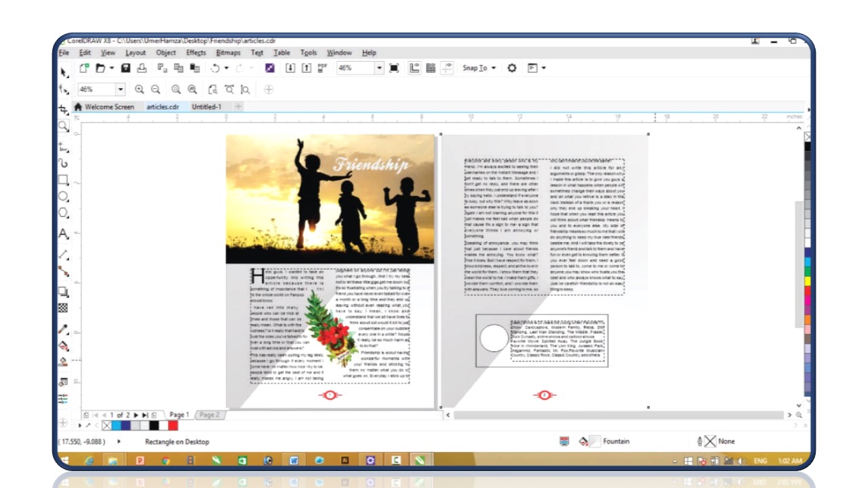Viewport: 868px width, 488px height.
Task: Click the Undo arrow icon
Action: [215, 68]
